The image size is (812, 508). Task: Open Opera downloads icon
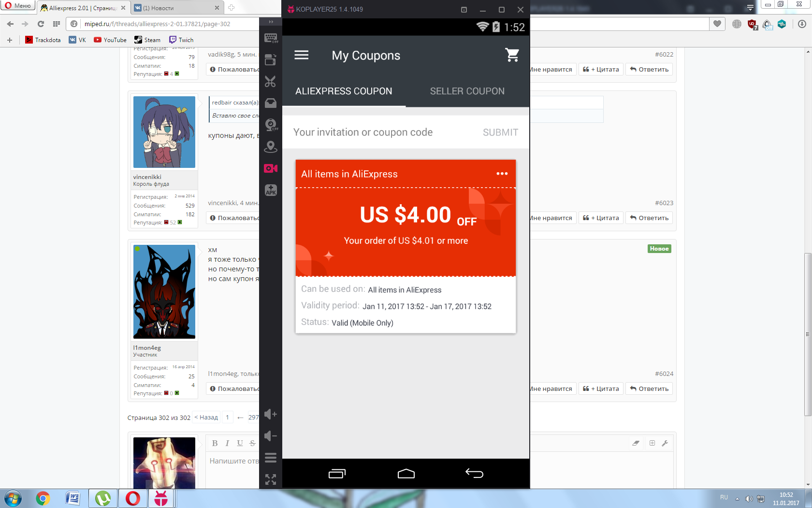point(802,24)
